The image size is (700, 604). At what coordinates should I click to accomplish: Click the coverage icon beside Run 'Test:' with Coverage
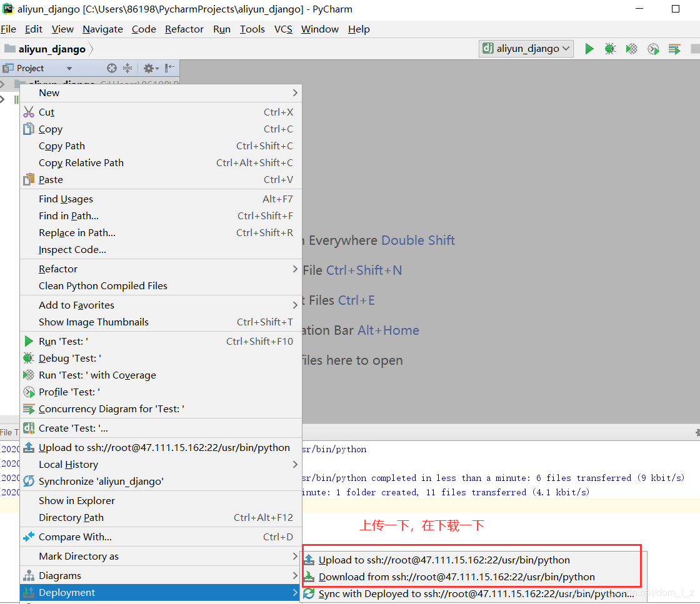(x=29, y=375)
